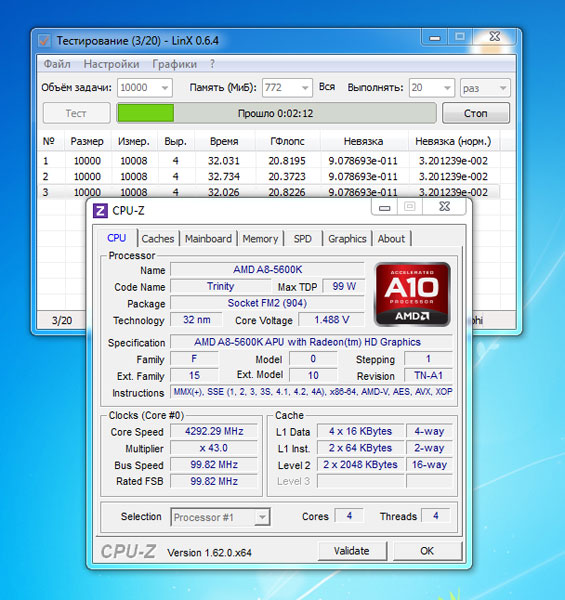Click the Bus Speed 99.82 MHz value
Screen dimensions: 565x600
(x=214, y=465)
